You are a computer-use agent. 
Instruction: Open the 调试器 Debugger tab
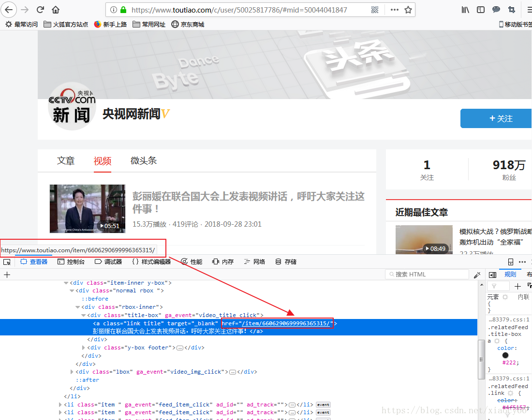[108, 261]
